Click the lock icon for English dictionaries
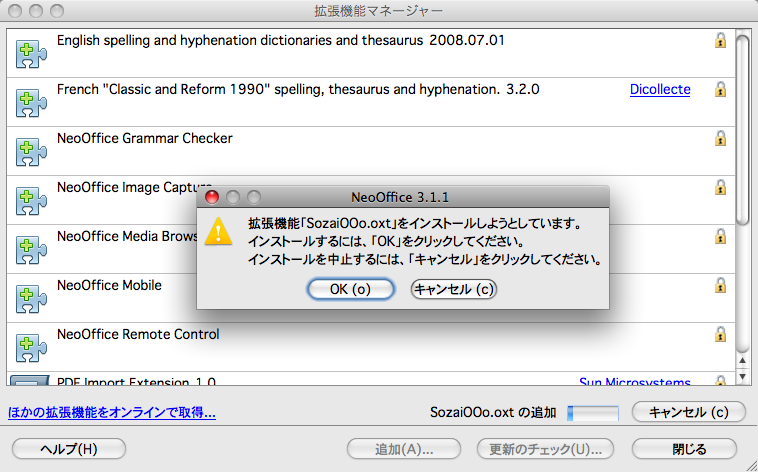 point(720,41)
